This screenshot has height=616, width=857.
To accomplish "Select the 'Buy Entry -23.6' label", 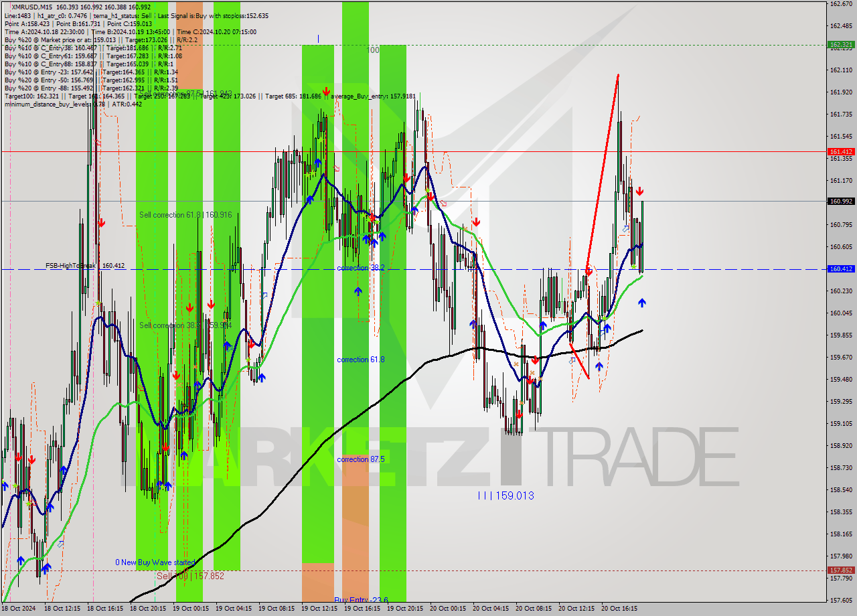I will pos(361,600).
